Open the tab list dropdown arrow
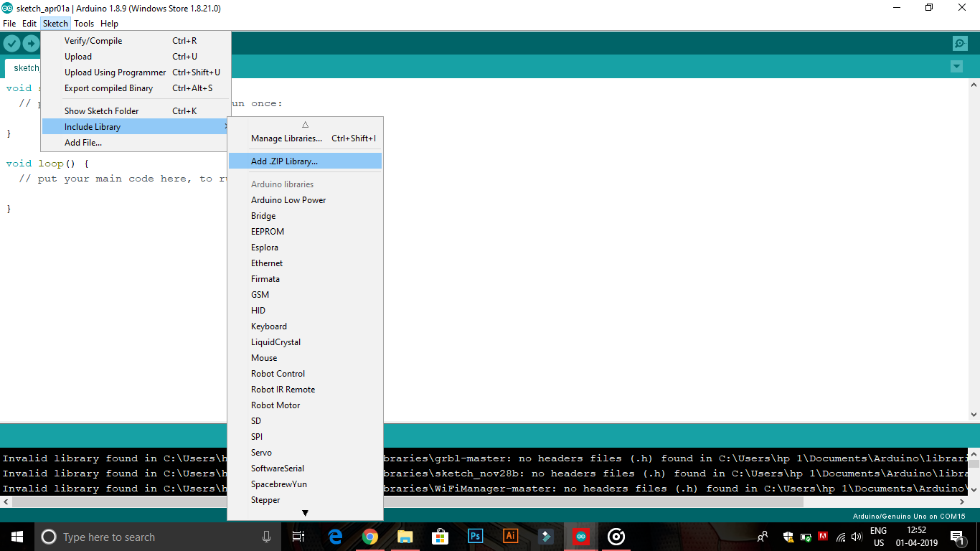Screen dimensions: 980x551 pos(956,66)
